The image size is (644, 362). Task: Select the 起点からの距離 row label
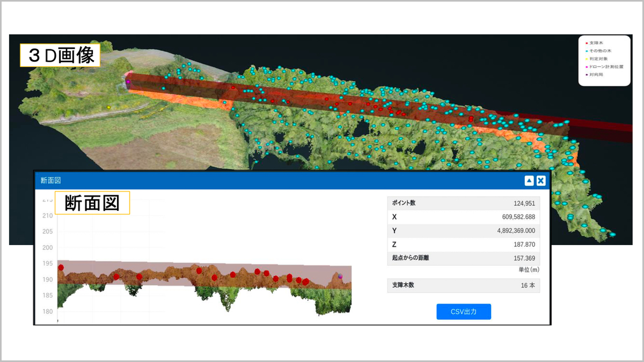click(411, 258)
